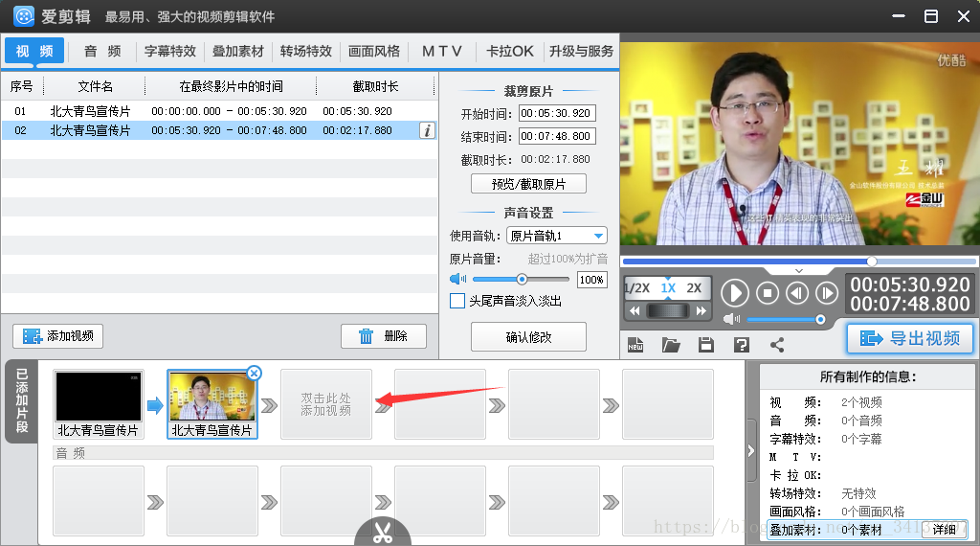Screen dimensions: 980x546
Task: Open the help question-mark icon
Action: click(x=742, y=345)
